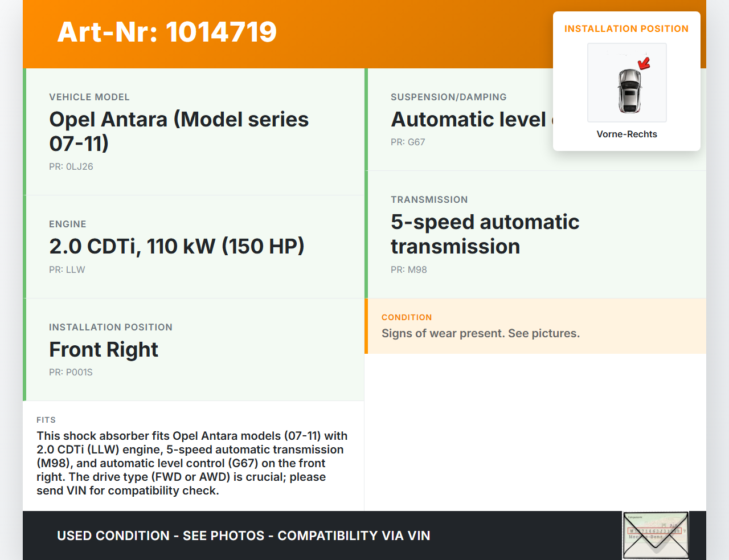Click the 'Signs of wear present' text
This screenshot has height=560, width=729.
[x=480, y=333]
